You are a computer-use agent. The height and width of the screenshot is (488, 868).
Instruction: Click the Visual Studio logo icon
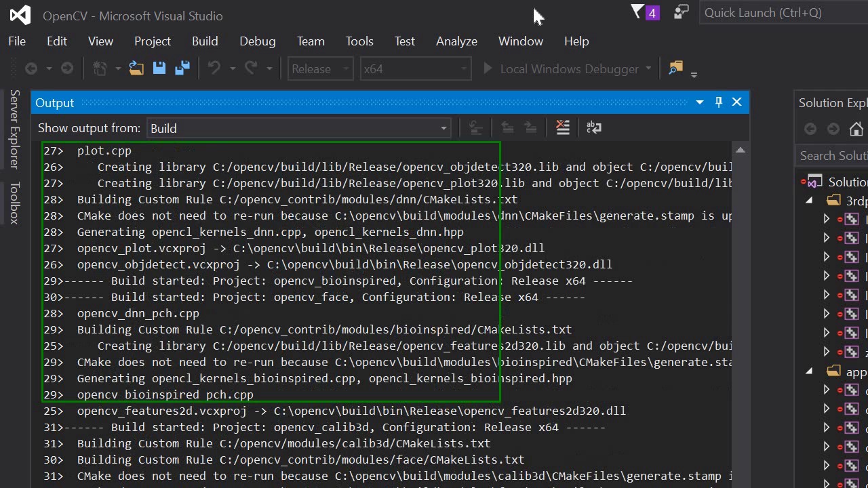point(20,15)
